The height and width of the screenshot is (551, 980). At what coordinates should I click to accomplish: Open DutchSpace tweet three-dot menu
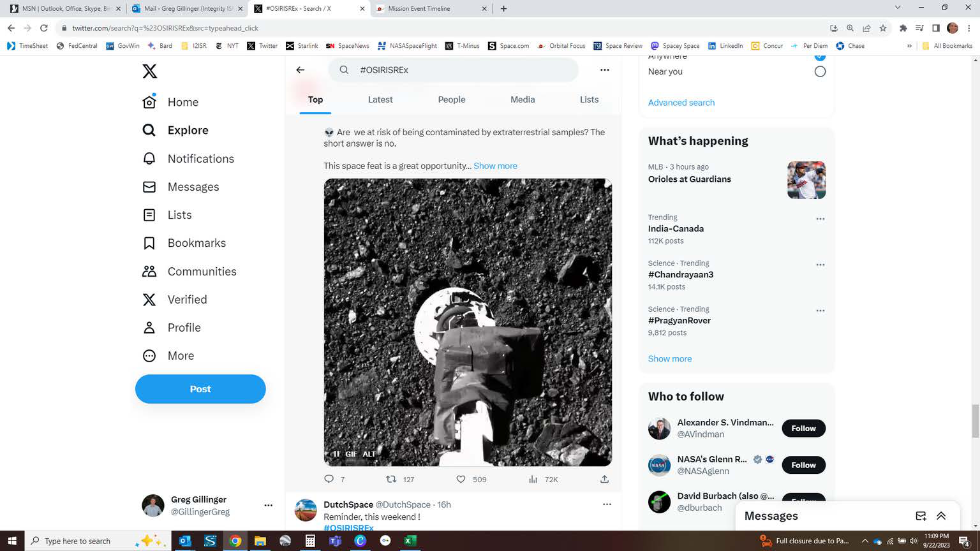pos(607,504)
